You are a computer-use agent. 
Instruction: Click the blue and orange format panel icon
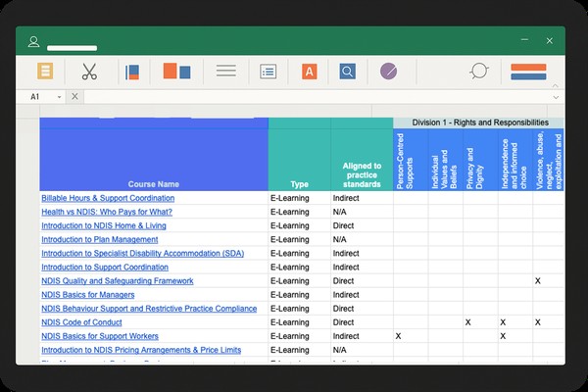132,72
